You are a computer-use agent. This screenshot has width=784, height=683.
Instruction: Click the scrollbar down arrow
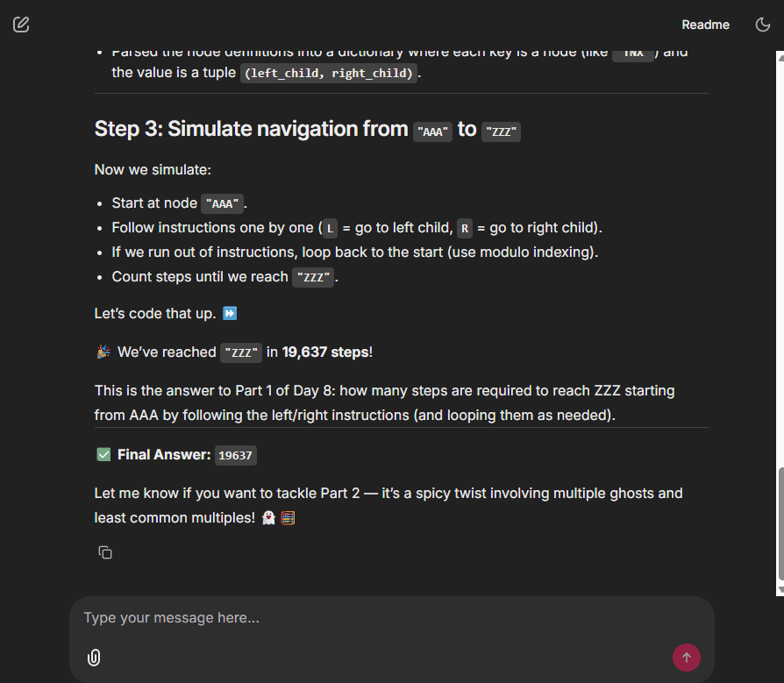pos(780,590)
